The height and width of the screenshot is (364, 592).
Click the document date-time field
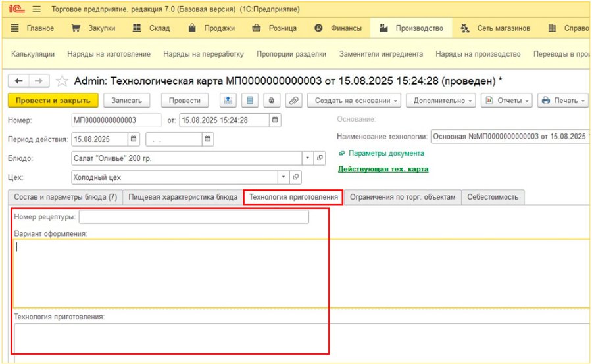click(224, 120)
